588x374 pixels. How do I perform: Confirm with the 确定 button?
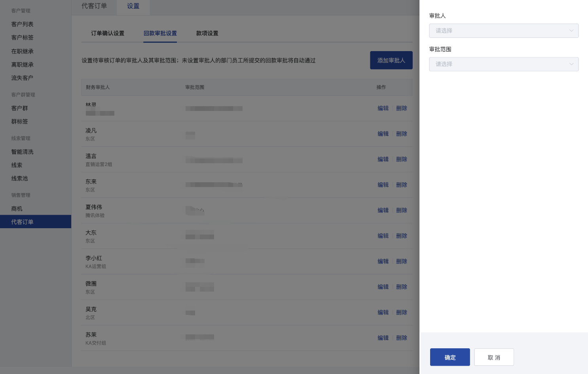point(450,357)
